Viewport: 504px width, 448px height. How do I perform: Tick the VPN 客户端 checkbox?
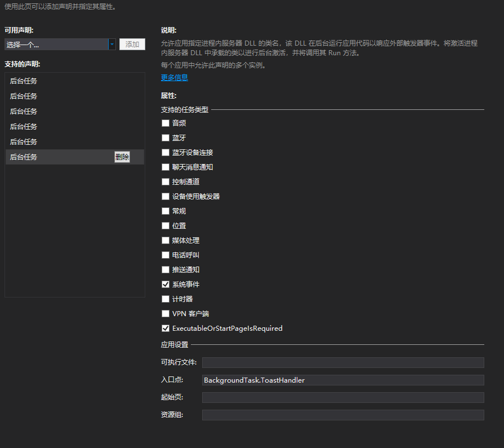coord(166,313)
